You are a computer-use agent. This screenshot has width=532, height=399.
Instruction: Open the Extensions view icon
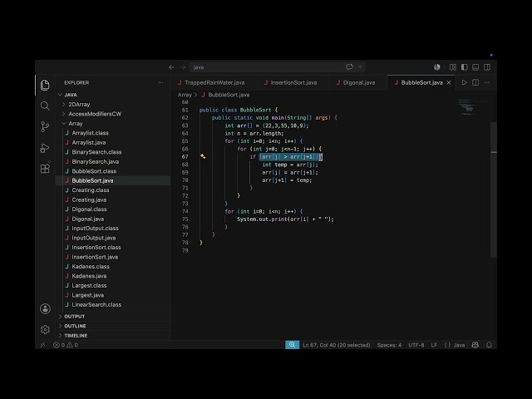tap(45, 169)
